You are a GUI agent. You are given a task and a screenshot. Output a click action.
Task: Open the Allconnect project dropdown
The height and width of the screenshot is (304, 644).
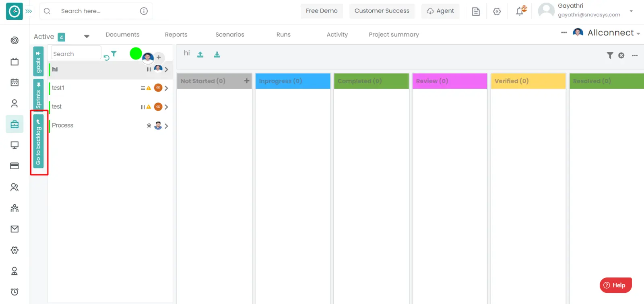pos(613,33)
